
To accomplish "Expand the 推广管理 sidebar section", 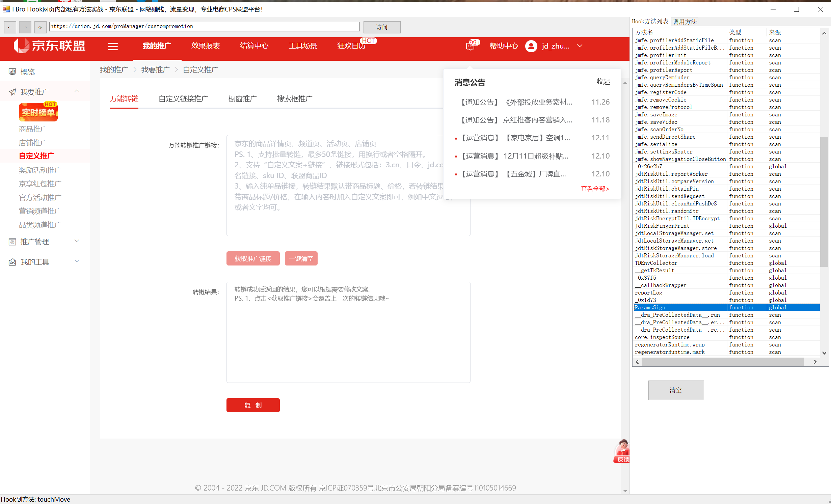I will (77, 241).
